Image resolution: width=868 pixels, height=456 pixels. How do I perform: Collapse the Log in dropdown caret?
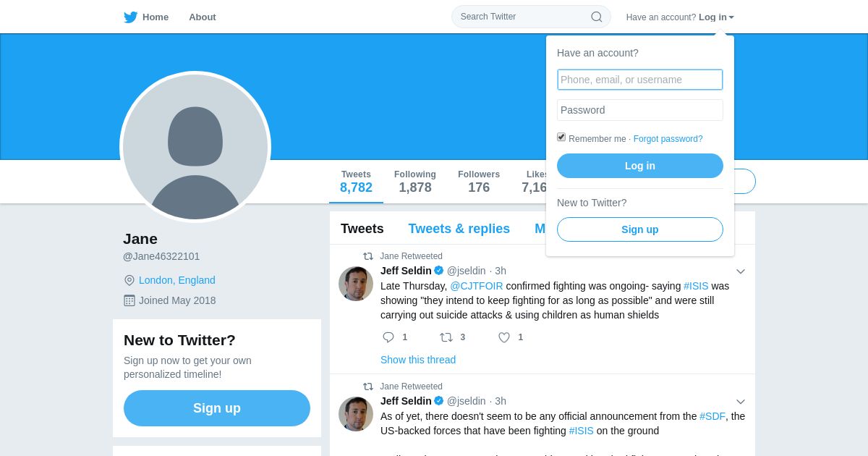tap(731, 17)
